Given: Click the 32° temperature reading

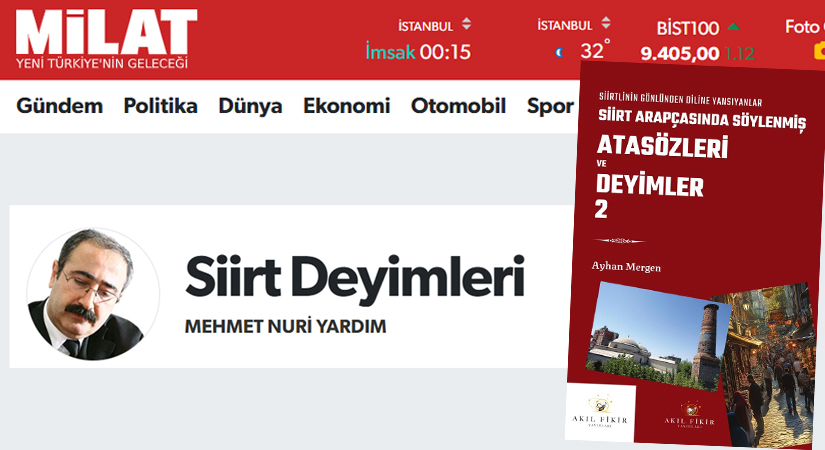Looking at the screenshot, I should [595, 50].
